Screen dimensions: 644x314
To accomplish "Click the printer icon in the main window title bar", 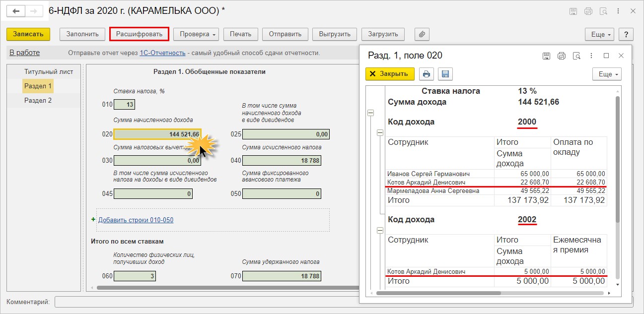I will (588, 11).
